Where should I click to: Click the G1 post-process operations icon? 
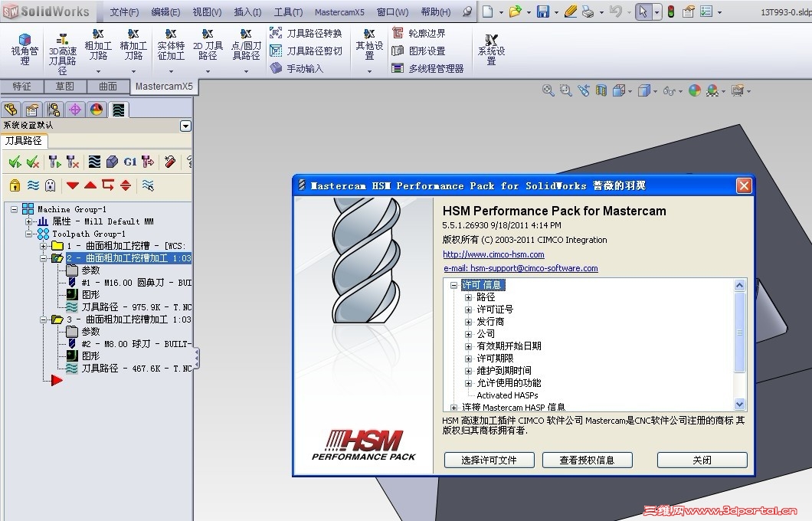point(130,162)
